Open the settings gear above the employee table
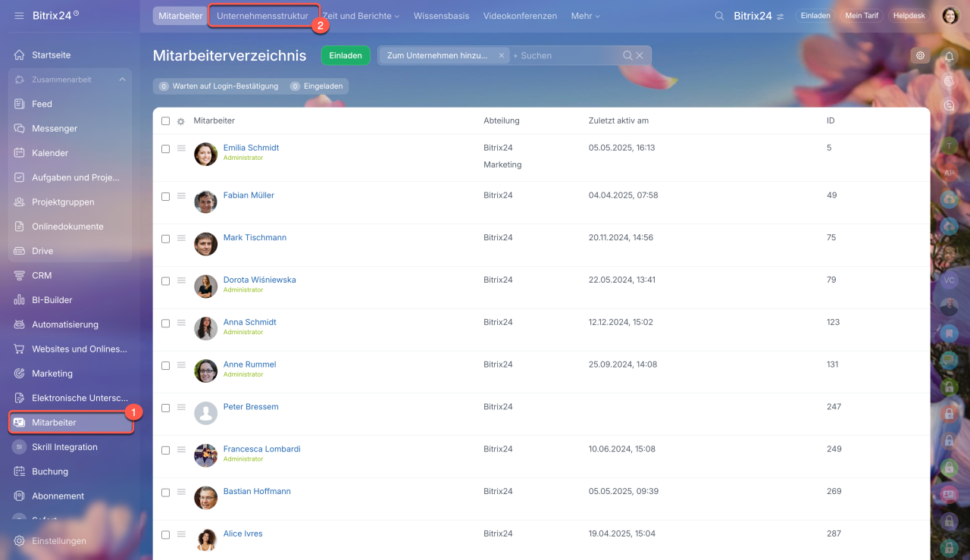Image resolution: width=970 pixels, height=560 pixels. coord(921,55)
